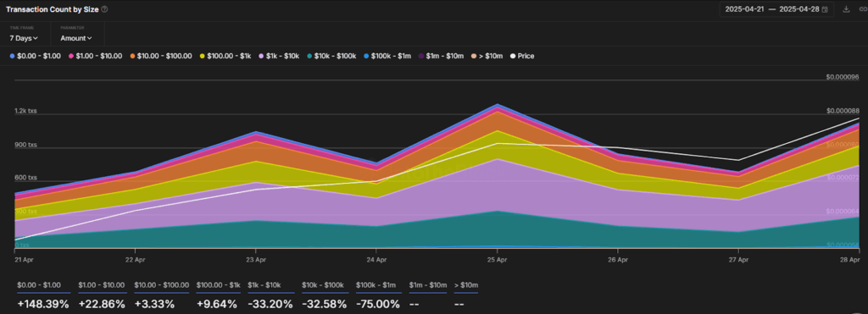Download the chart data
This screenshot has height=314, width=868.
pyautogui.click(x=846, y=9)
